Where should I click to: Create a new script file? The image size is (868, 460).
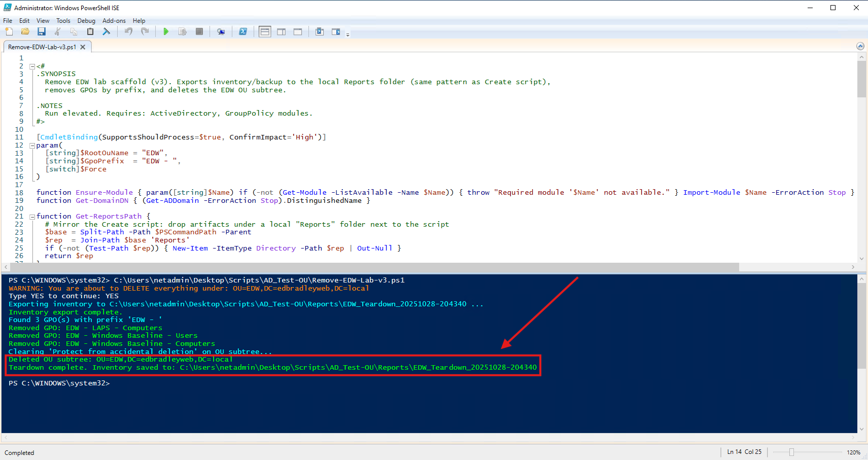(x=9, y=31)
